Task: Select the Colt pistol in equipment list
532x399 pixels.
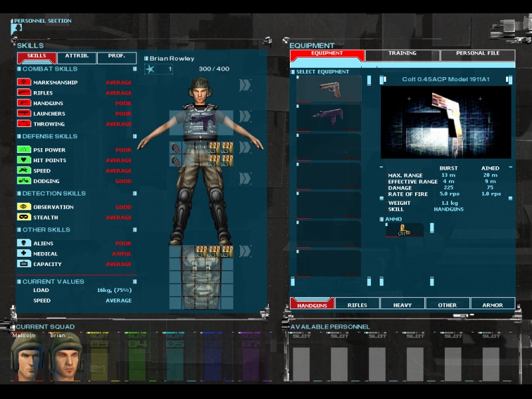Action: coord(329,88)
